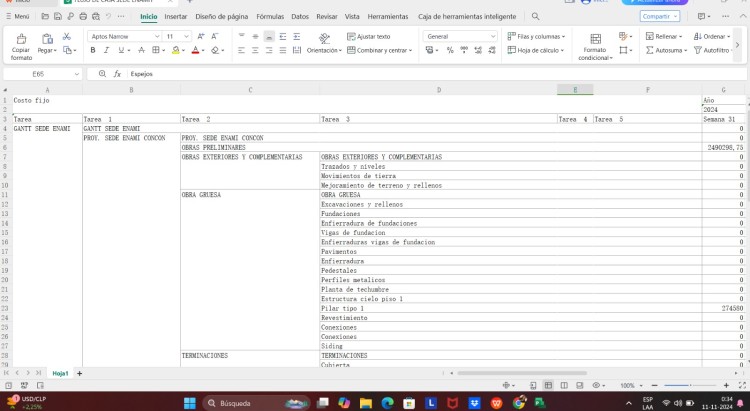750x411 pixels.
Task: Open the Vista tab
Action: click(x=352, y=16)
